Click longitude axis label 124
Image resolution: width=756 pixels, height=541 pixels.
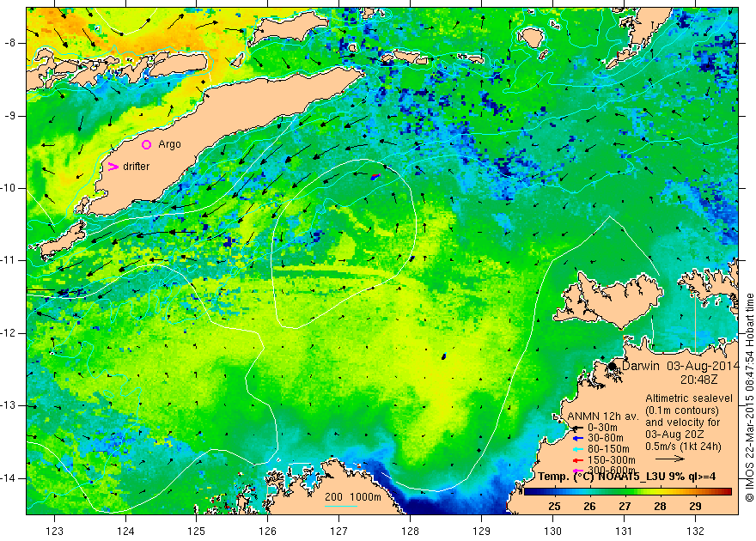125,532
